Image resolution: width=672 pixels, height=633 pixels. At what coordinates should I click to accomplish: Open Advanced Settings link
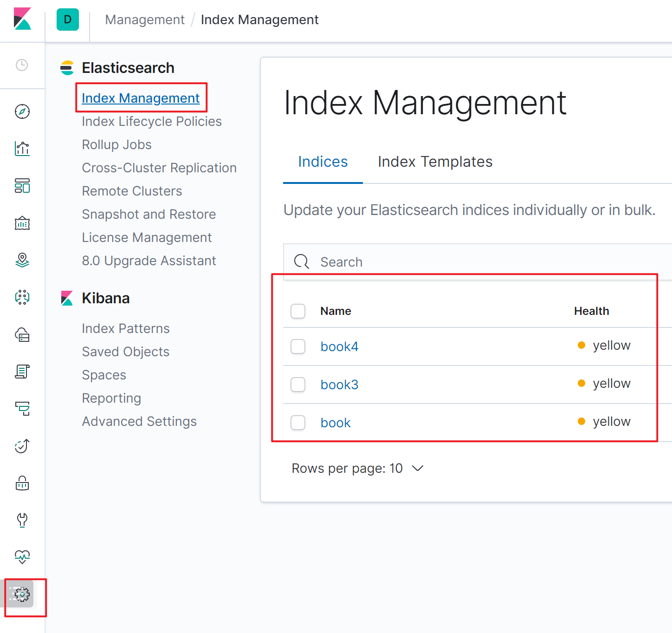(139, 421)
